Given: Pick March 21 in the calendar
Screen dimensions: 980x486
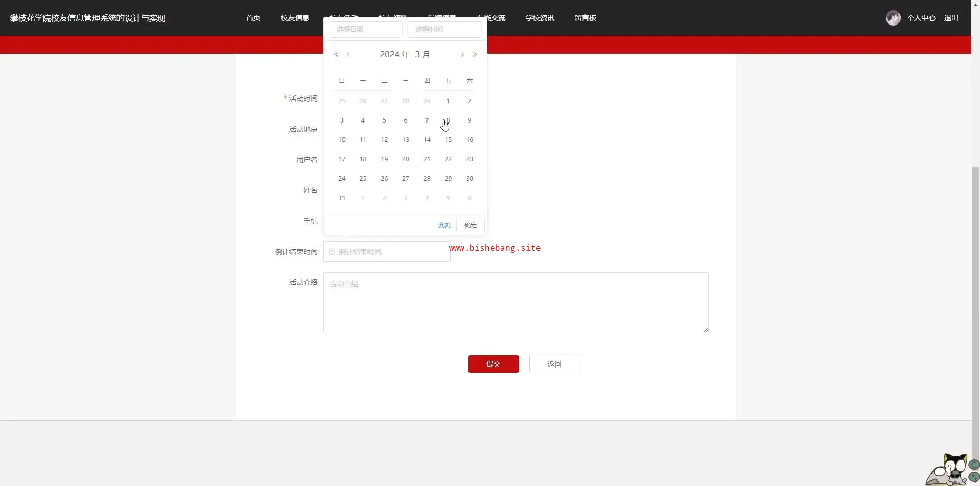Looking at the screenshot, I should [427, 159].
